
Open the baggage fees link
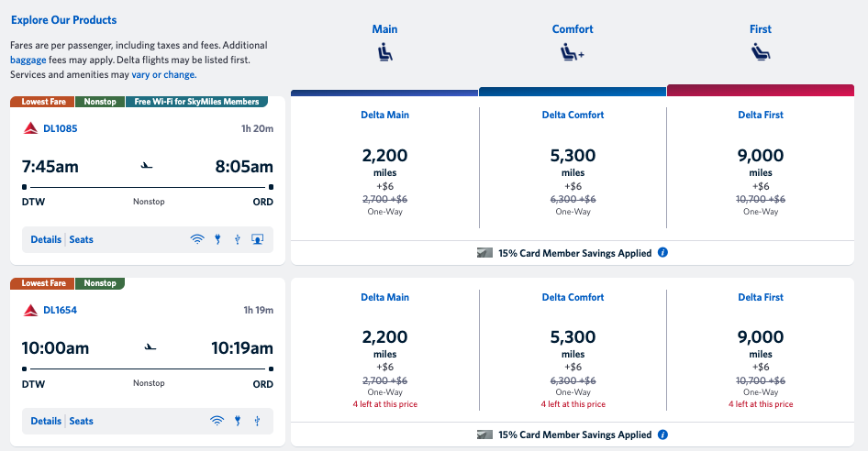[x=28, y=60]
